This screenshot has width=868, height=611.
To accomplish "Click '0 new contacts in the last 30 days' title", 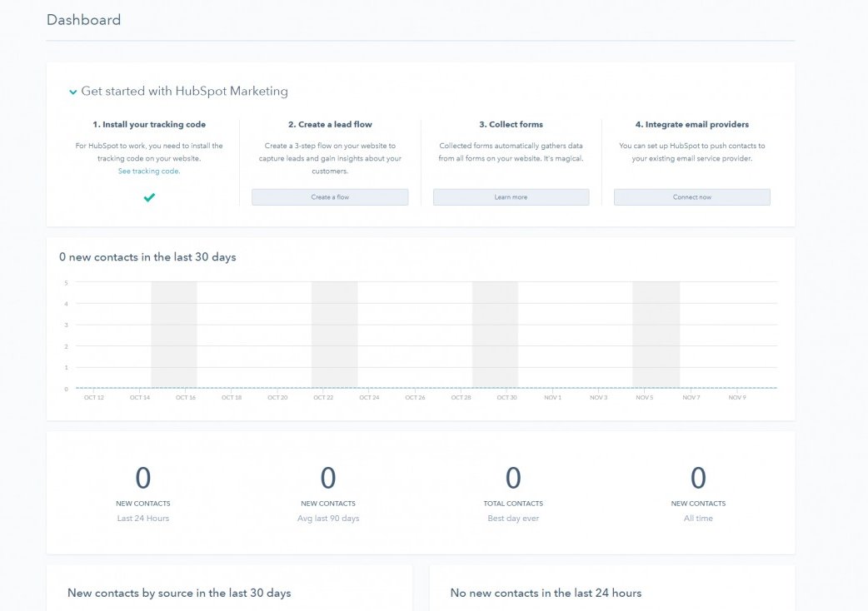I will coord(147,257).
